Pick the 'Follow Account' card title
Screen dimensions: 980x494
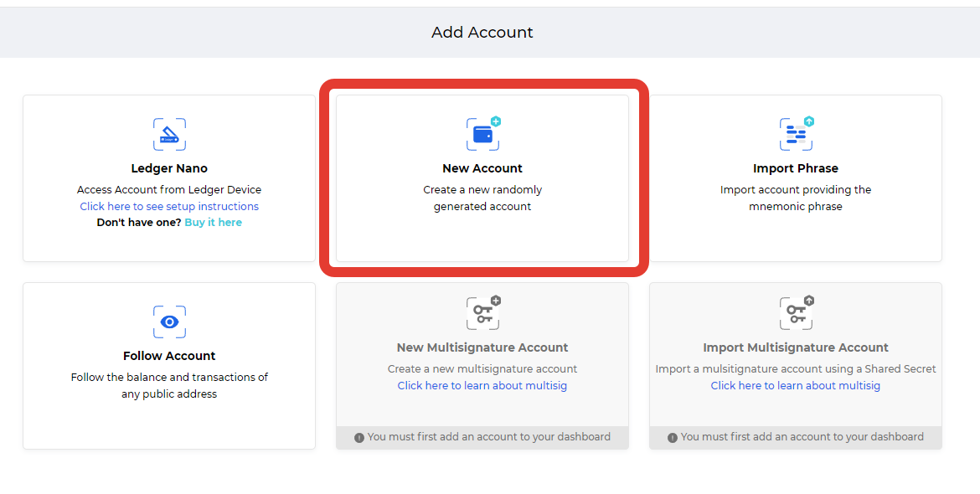(169, 355)
